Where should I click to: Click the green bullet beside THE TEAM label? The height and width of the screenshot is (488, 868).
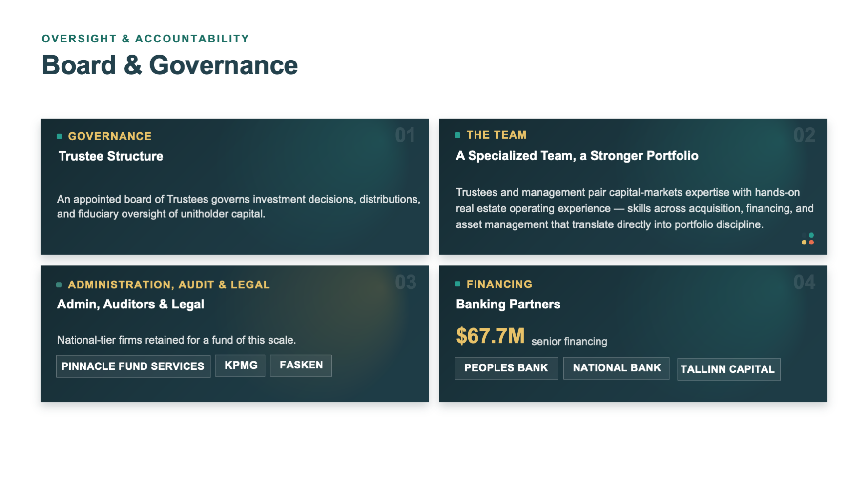(x=458, y=135)
